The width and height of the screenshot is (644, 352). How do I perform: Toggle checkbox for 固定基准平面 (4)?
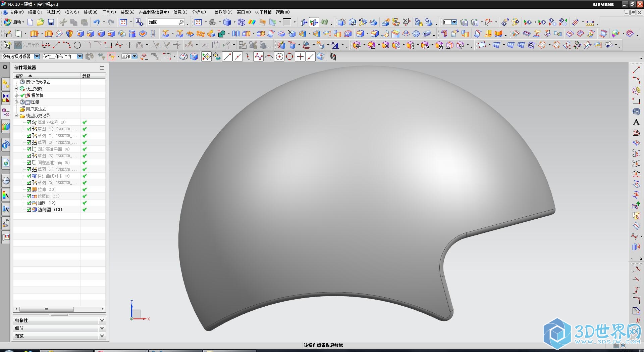pos(29,149)
